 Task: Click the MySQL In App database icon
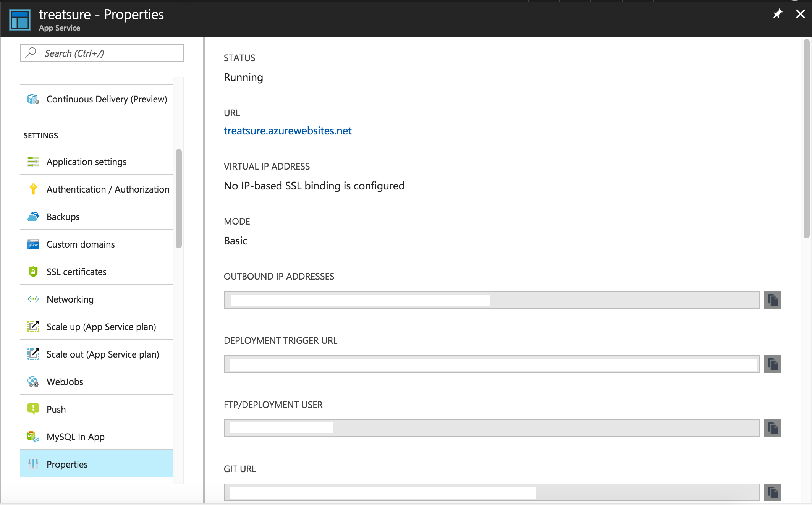tap(33, 437)
